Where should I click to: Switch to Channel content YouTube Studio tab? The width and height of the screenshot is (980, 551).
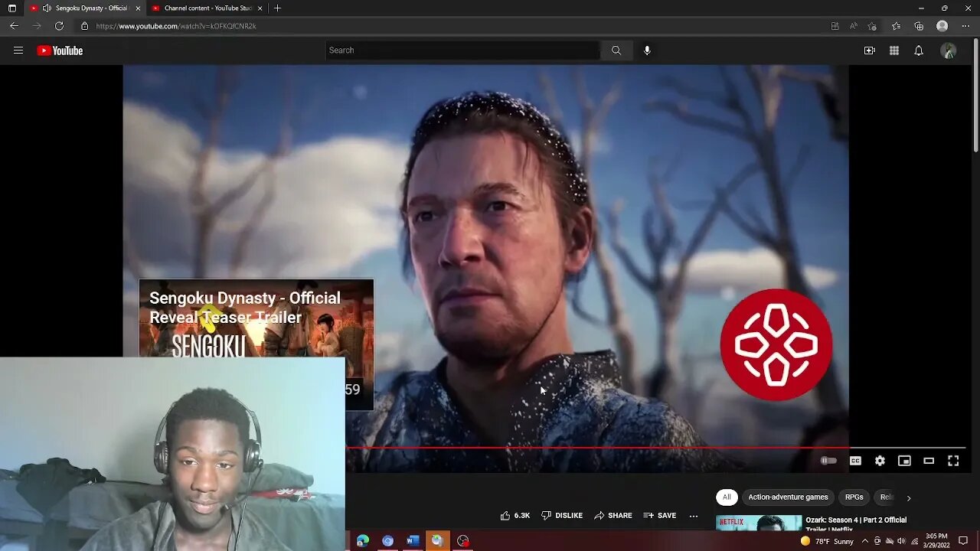[207, 8]
